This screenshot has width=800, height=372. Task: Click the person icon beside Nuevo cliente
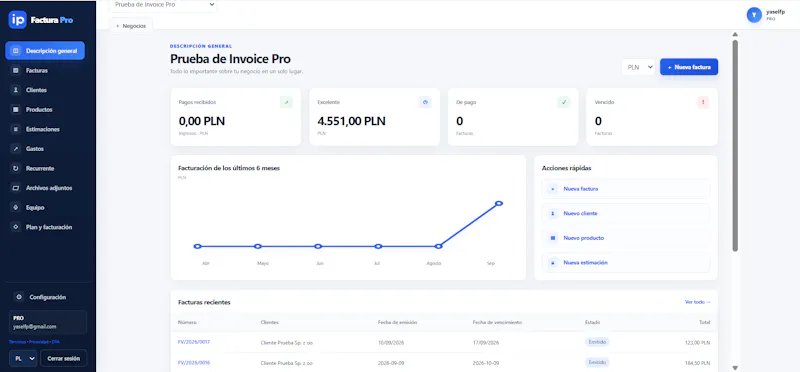pos(553,213)
